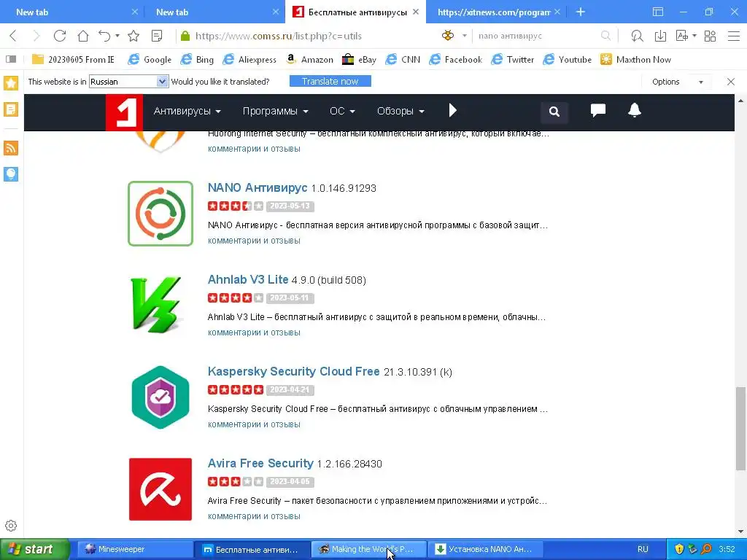Click the browser Back arrow
Screen dimensions: 747x560
coord(13,36)
